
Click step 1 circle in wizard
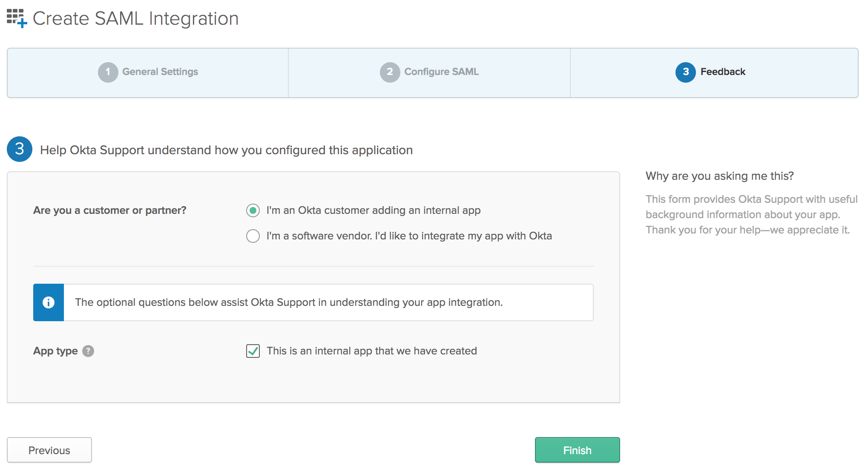pyautogui.click(x=108, y=72)
